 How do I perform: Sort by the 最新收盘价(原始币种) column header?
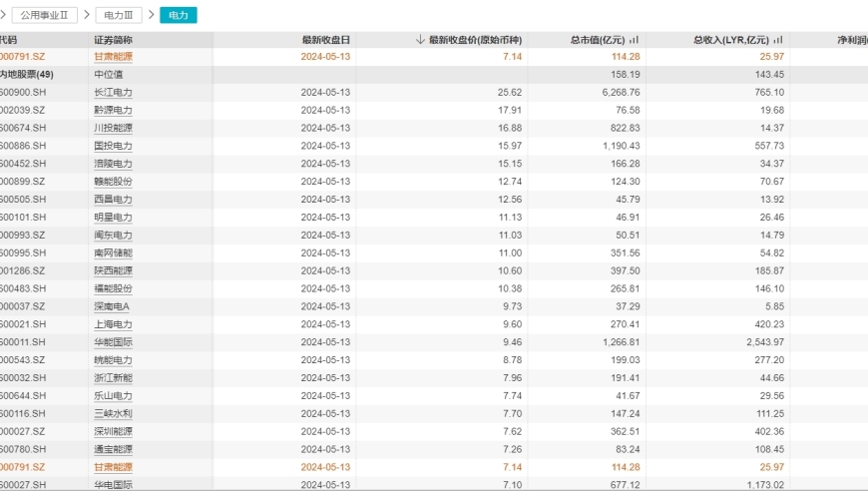(x=476, y=40)
